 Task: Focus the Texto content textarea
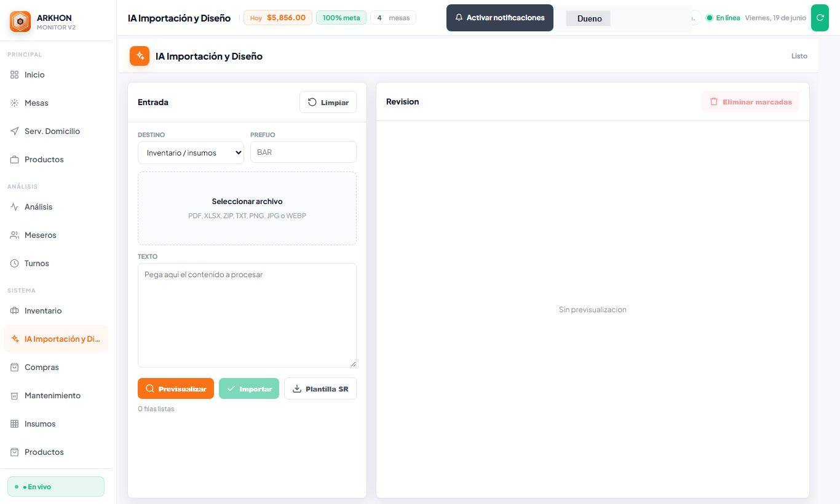247,315
